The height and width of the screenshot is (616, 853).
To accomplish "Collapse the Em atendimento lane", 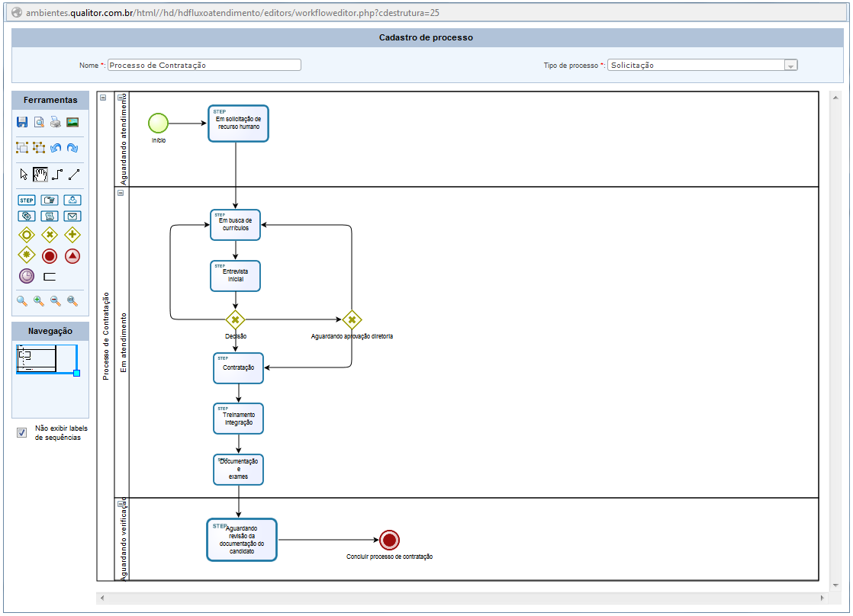I will [121, 193].
